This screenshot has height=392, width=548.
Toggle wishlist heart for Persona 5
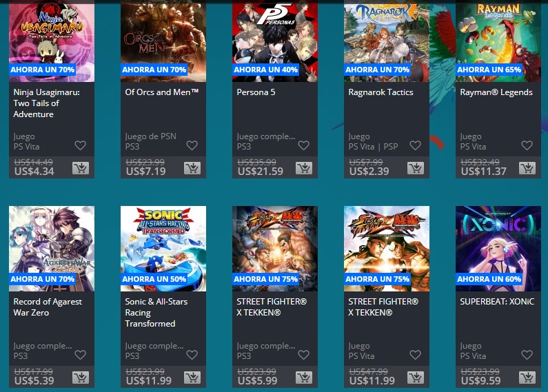pos(304,145)
